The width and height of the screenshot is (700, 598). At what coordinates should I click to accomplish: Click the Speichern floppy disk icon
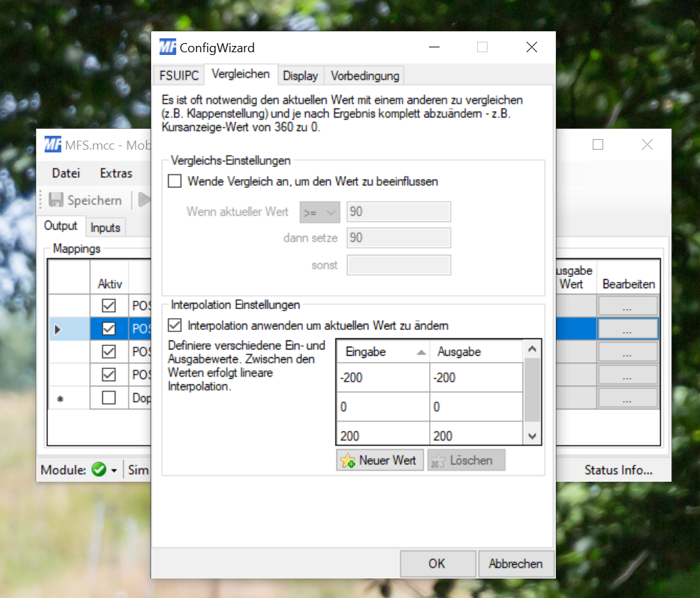point(56,200)
